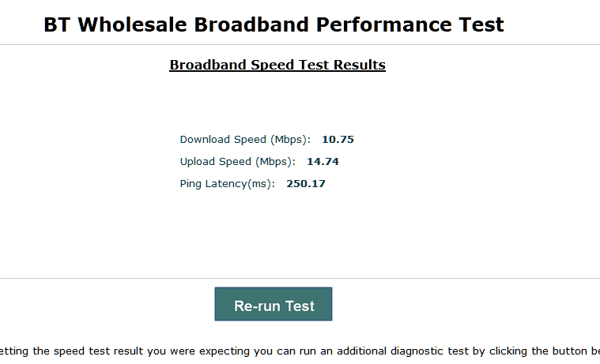Screen dimensions: 600x364
Task: Select the Upload Speed (Mbps) label
Action: 237,162
